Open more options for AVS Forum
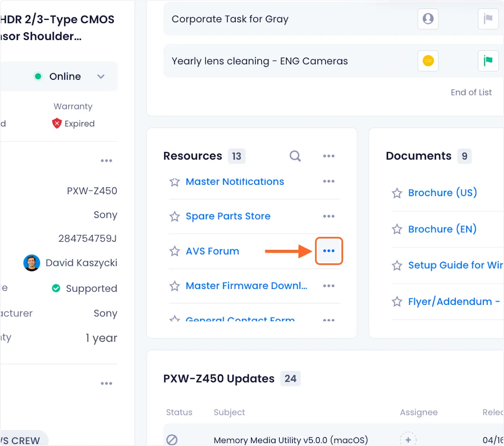 (329, 251)
